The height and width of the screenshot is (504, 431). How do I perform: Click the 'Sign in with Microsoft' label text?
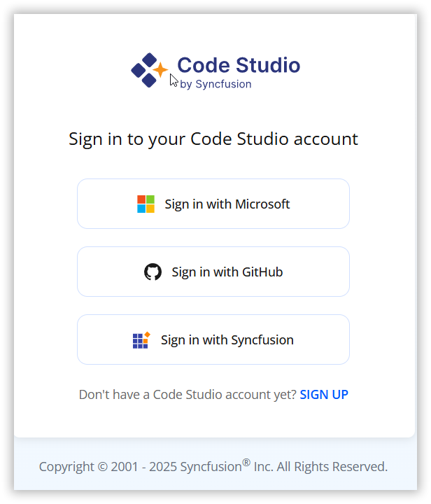(227, 204)
